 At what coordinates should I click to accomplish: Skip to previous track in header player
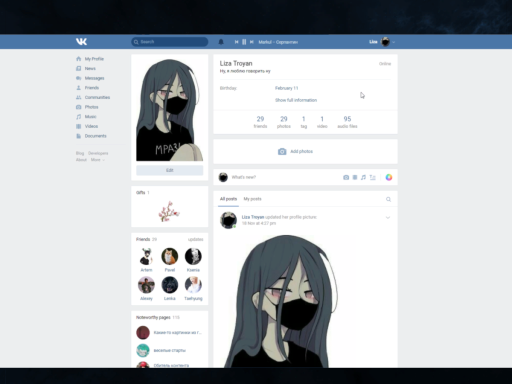pos(236,42)
